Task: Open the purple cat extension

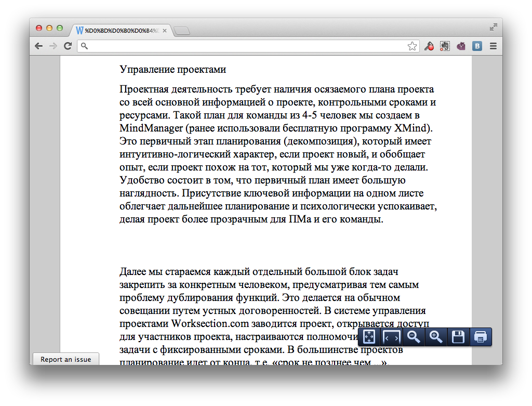Action: coord(461,46)
